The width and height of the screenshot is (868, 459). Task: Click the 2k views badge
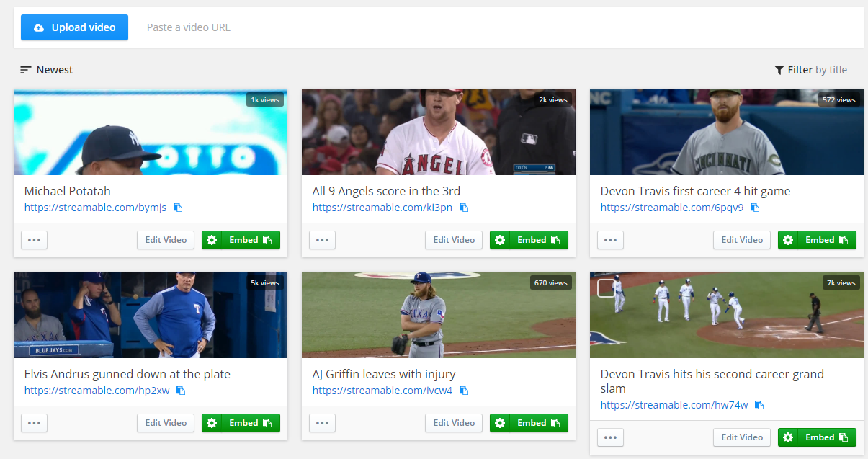pos(553,99)
